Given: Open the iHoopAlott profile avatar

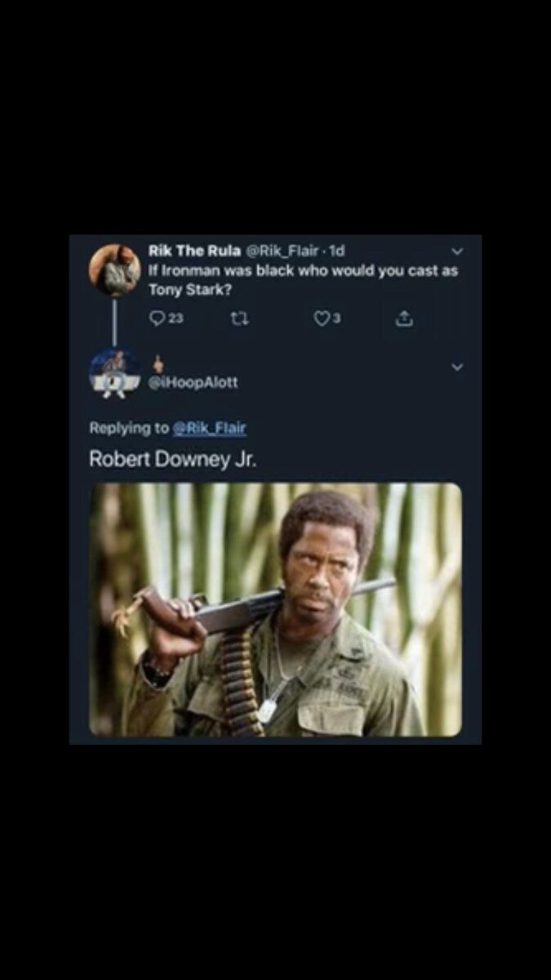Looking at the screenshot, I should (114, 373).
